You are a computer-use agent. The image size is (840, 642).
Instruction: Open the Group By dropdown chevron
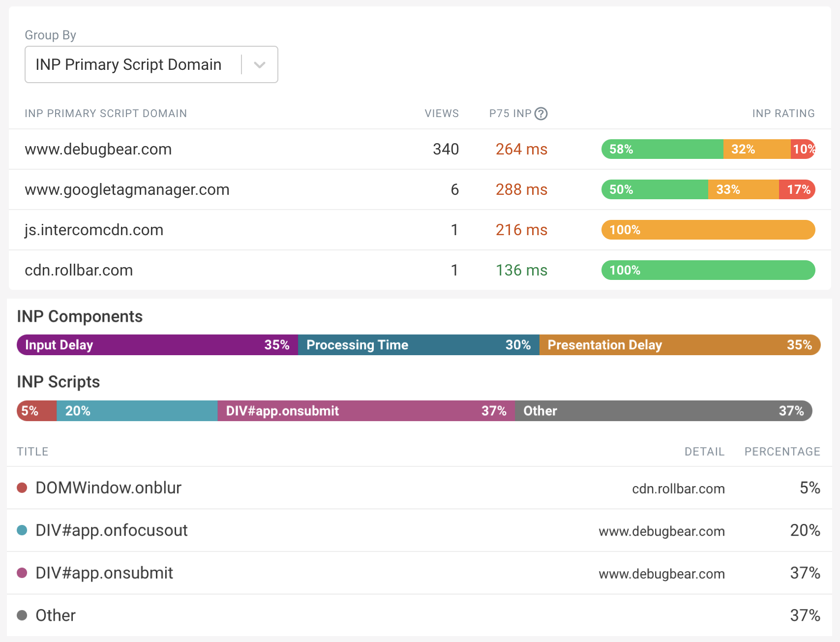pyautogui.click(x=260, y=64)
